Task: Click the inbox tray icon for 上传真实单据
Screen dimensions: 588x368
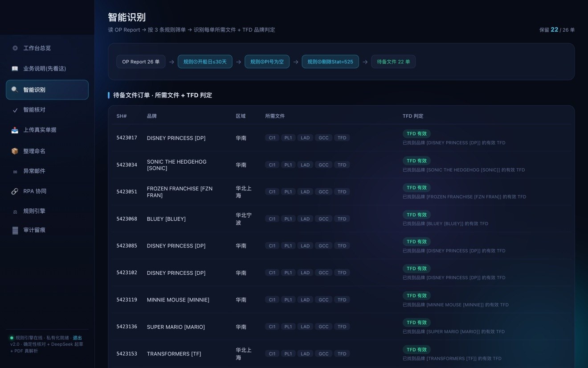Action: click(x=15, y=130)
